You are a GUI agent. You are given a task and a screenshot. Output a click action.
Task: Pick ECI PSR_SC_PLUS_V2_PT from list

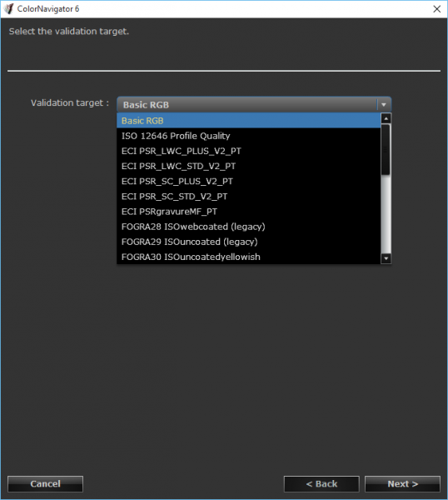pos(248,181)
